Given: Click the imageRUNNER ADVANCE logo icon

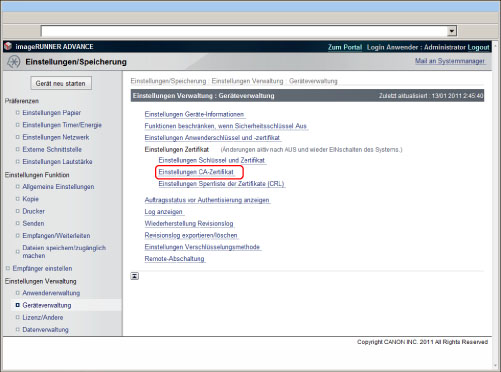Looking at the screenshot, I should point(8,46).
